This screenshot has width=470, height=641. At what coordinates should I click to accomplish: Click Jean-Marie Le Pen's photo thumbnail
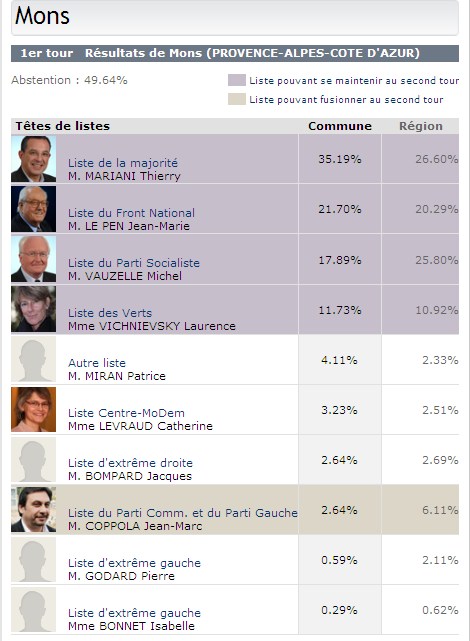34,209
